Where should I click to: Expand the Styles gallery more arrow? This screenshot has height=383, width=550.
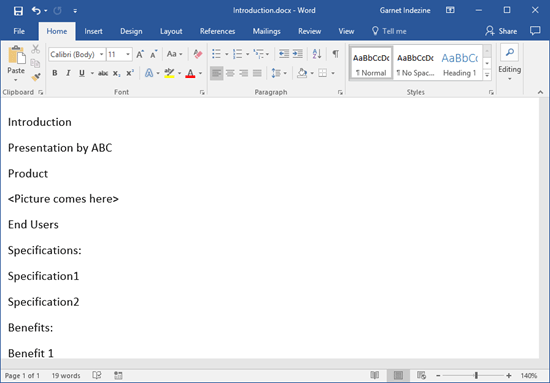point(487,75)
